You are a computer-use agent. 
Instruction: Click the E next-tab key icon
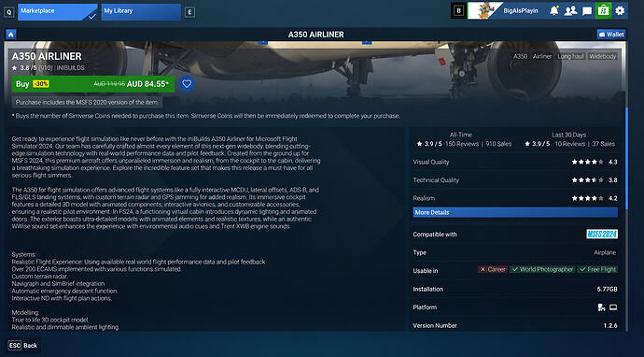click(x=189, y=12)
